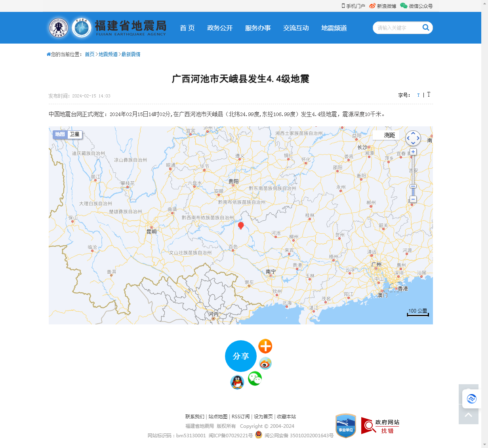Switch map to 卫星 satellite view
The width and height of the screenshot is (488, 448).
[75, 134]
